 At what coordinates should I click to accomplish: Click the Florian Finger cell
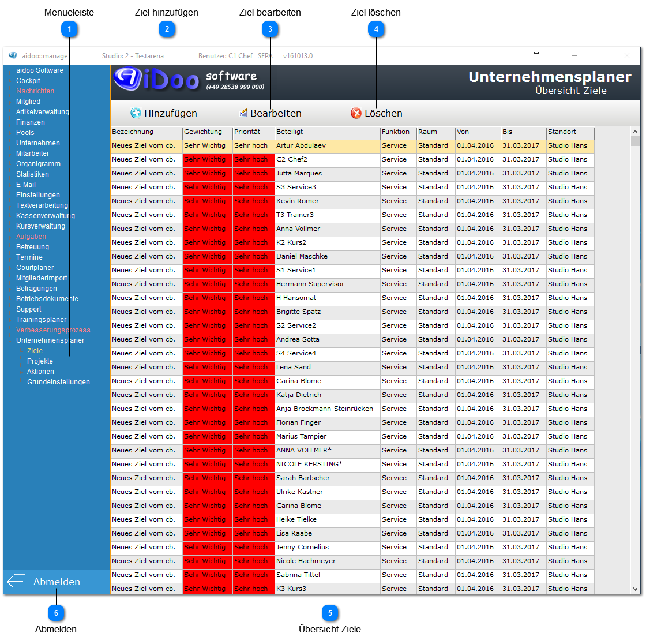click(x=328, y=422)
